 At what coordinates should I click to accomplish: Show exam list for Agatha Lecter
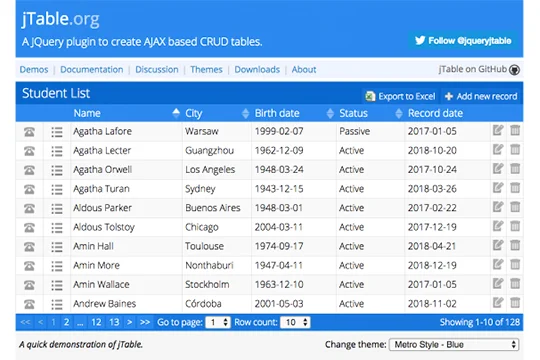[57, 151]
